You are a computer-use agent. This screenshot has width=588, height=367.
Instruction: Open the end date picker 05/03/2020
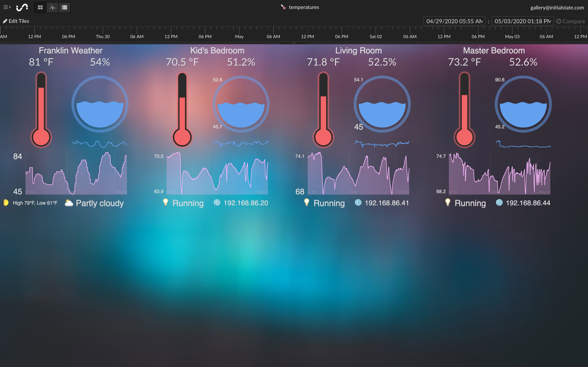522,21
